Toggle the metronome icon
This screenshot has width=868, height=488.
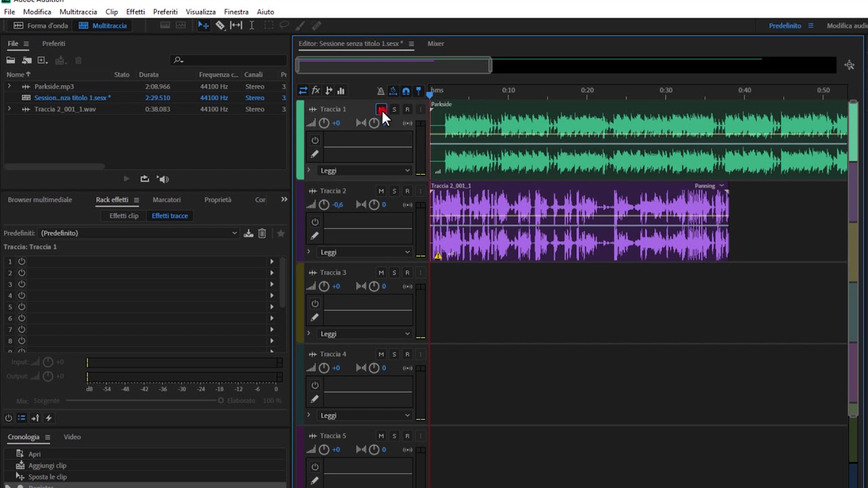(380, 91)
